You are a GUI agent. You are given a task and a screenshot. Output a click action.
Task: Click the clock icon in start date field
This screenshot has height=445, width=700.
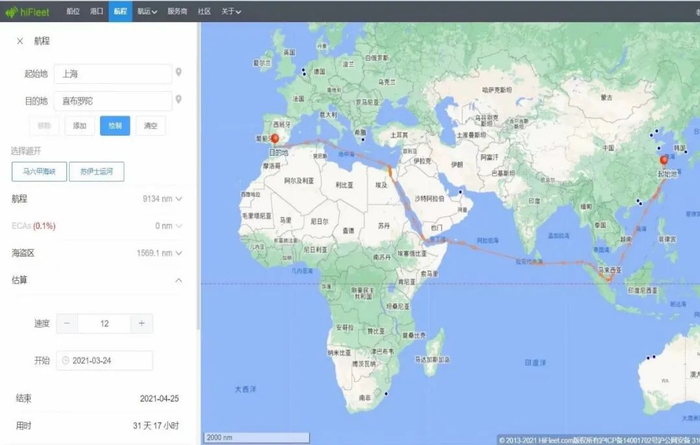pyautogui.click(x=66, y=361)
